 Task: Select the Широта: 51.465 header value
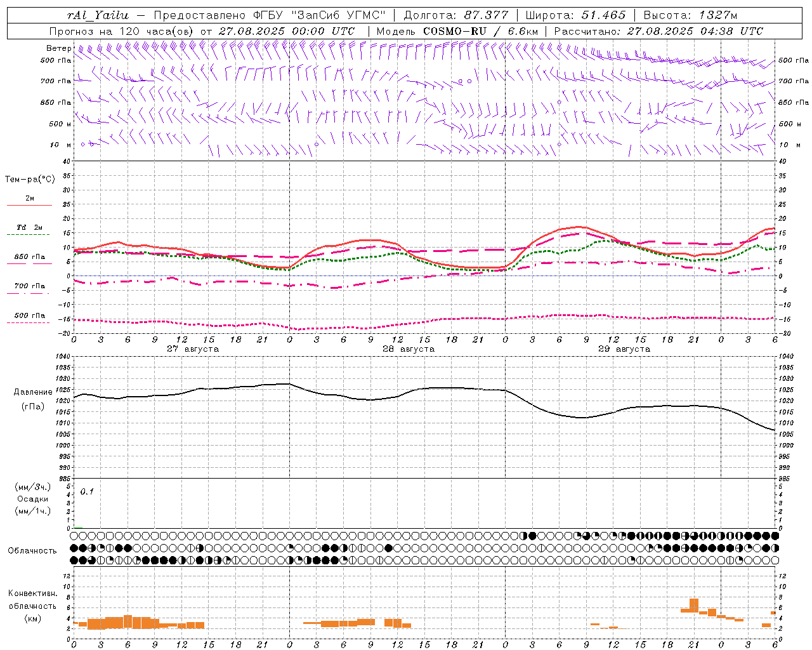click(x=575, y=15)
